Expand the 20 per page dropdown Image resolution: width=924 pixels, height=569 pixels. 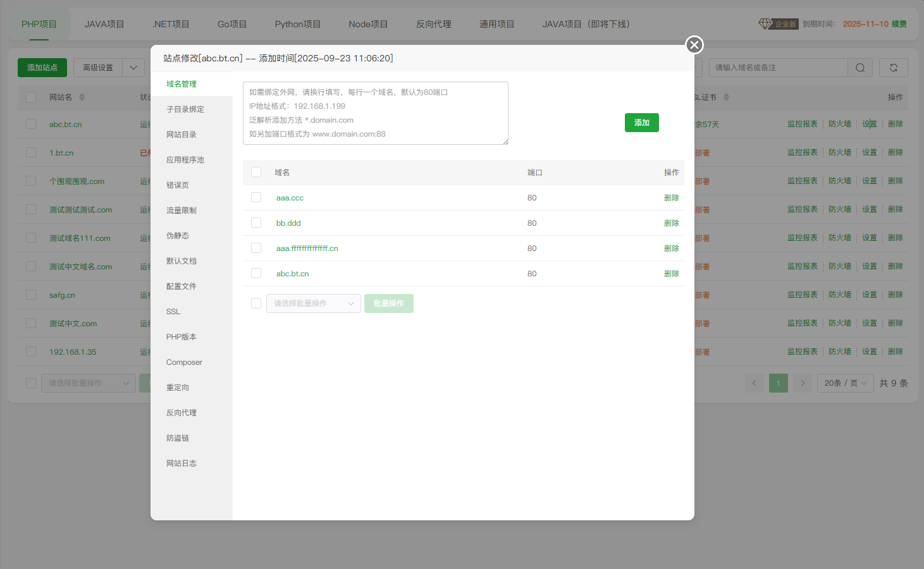pyautogui.click(x=845, y=383)
